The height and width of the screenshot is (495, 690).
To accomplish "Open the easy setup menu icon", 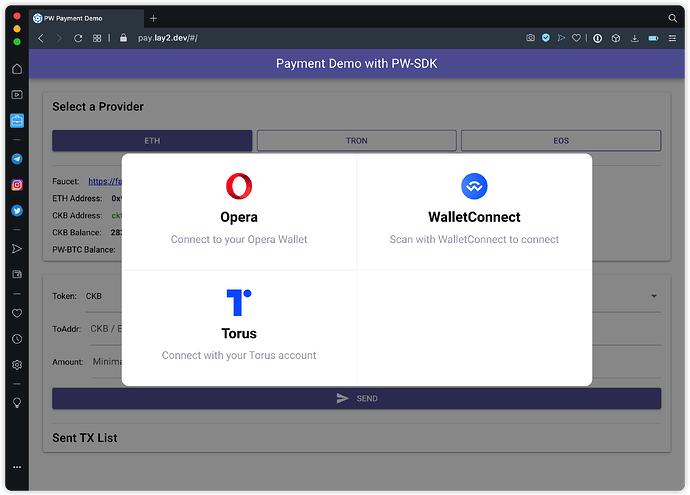I will pos(672,38).
